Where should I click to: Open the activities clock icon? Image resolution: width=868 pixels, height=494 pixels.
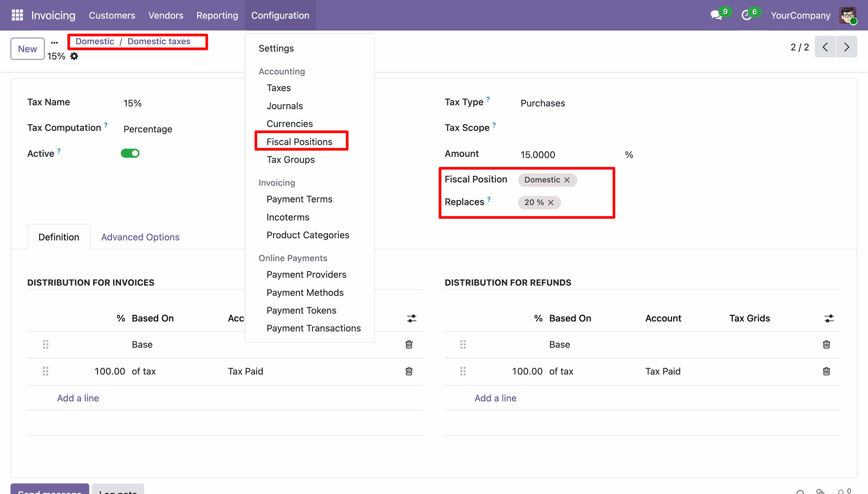(746, 15)
